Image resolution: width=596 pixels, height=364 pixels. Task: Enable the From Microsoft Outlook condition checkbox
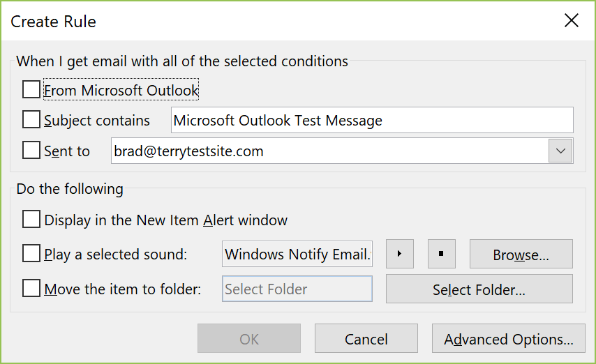click(31, 89)
